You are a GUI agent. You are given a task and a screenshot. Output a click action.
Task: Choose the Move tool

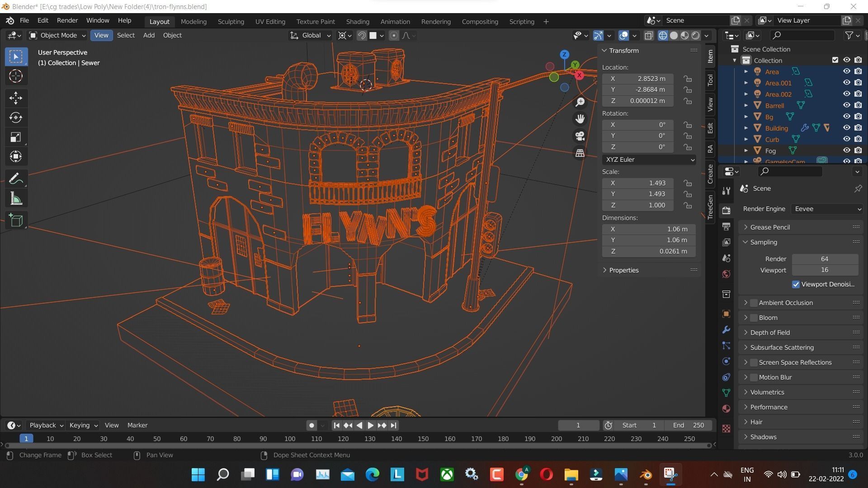click(16, 98)
